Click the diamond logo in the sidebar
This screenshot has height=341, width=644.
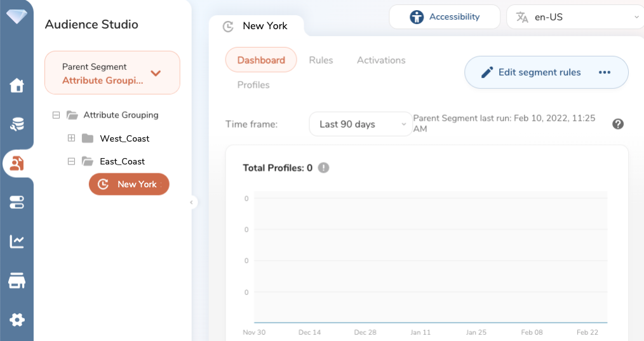click(x=17, y=17)
